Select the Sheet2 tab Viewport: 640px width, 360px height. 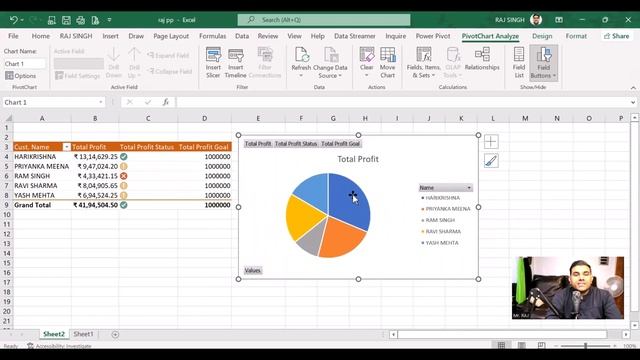[x=54, y=334]
